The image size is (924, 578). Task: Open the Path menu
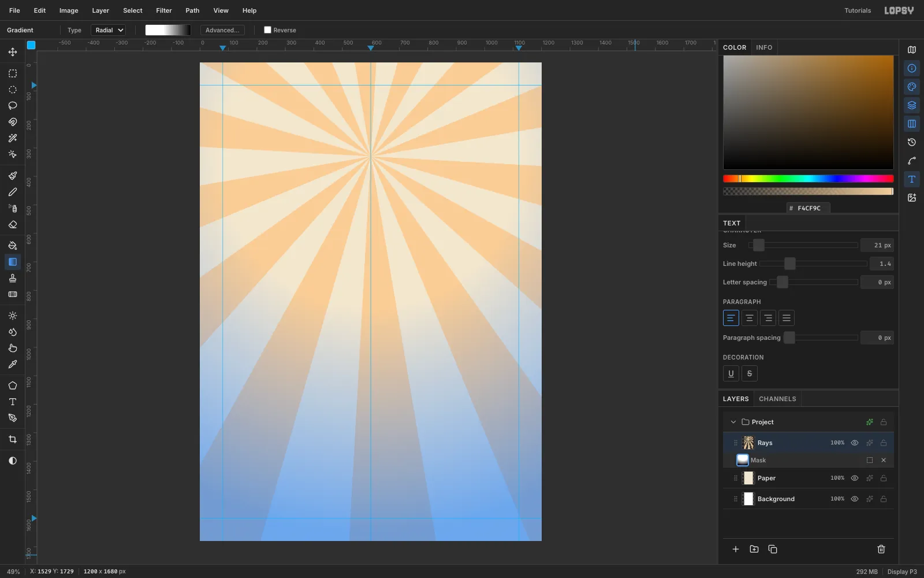point(192,10)
